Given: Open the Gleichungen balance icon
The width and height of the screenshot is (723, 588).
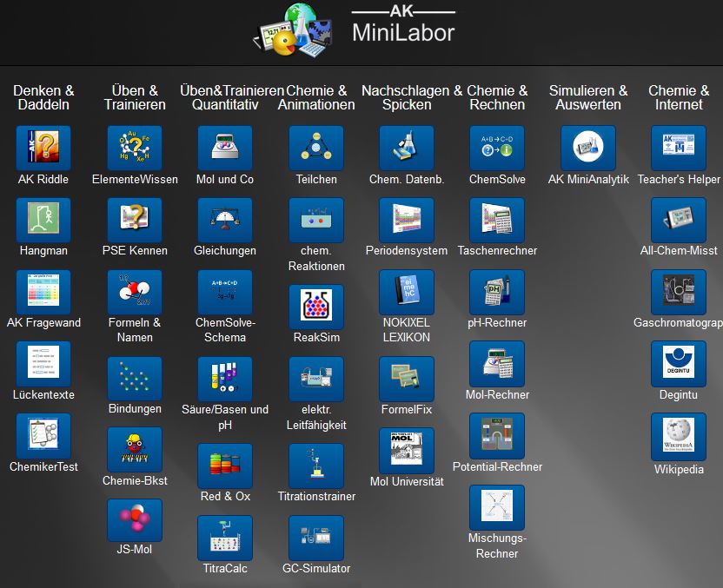Looking at the screenshot, I should pos(225,220).
